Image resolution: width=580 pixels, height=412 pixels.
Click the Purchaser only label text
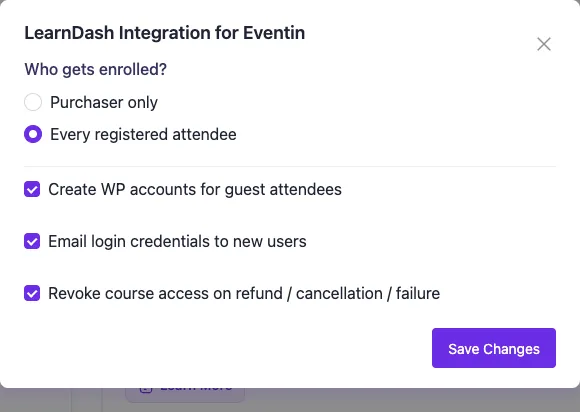[x=104, y=102]
